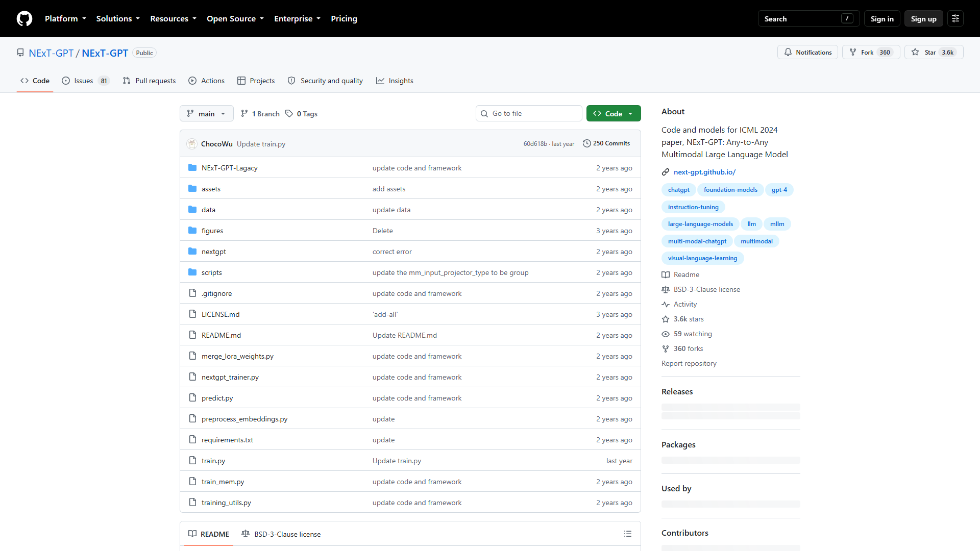Click the Search box in the header

point(808,19)
